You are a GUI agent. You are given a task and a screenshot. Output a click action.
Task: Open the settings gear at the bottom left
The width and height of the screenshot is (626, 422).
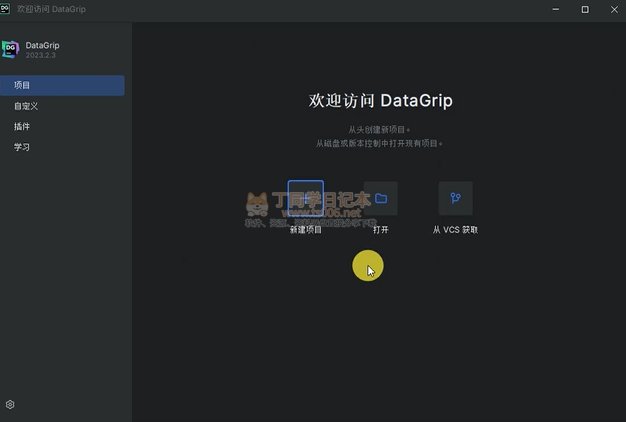[10, 404]
